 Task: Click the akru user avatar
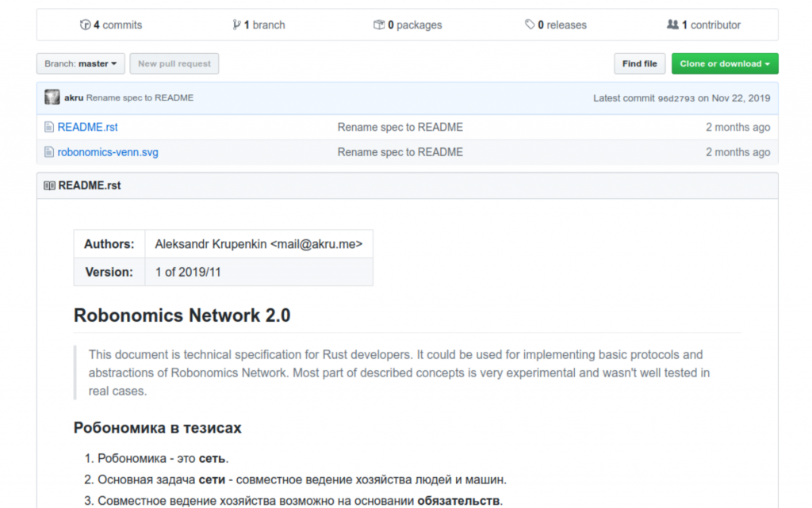coord(52,97)
